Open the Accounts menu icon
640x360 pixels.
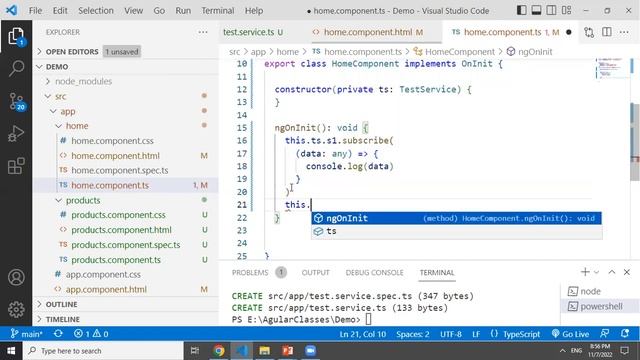(x=16, y=277)
